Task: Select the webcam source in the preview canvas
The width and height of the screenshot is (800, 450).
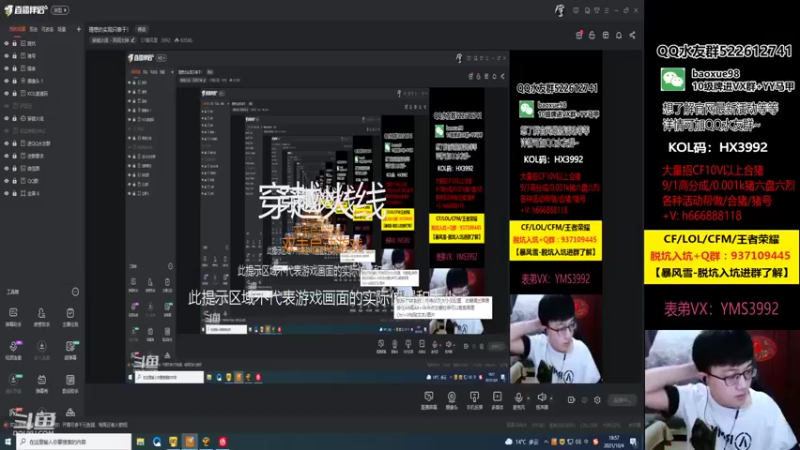Action: click(x=556, y=339)
